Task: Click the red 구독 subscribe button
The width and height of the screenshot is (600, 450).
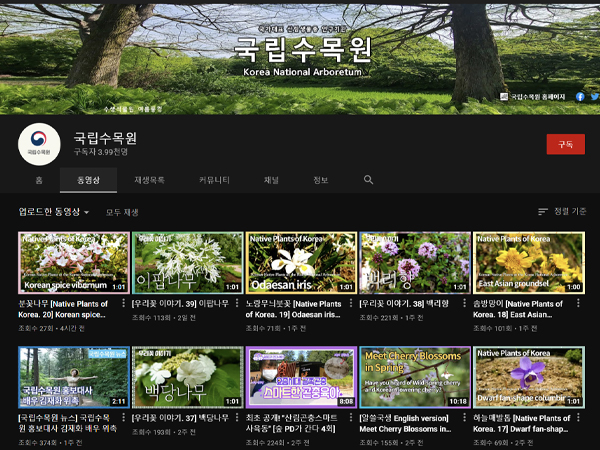Action: (x=566, y=144)
